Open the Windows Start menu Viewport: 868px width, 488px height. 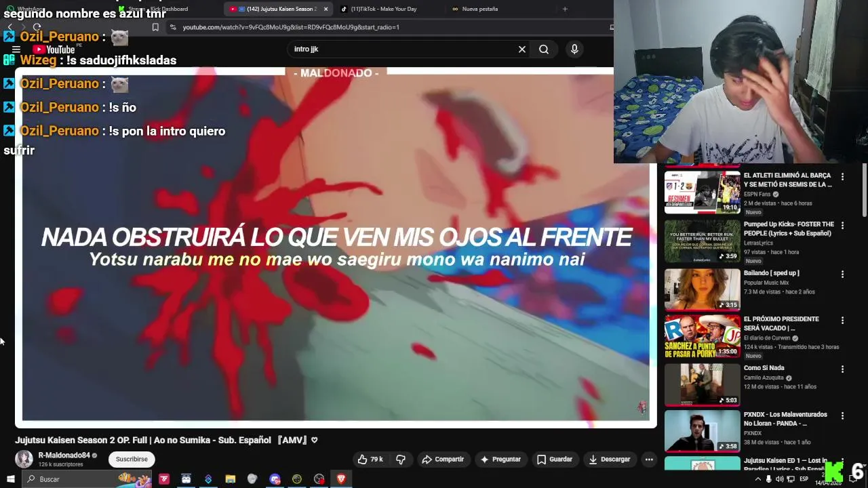11,479
